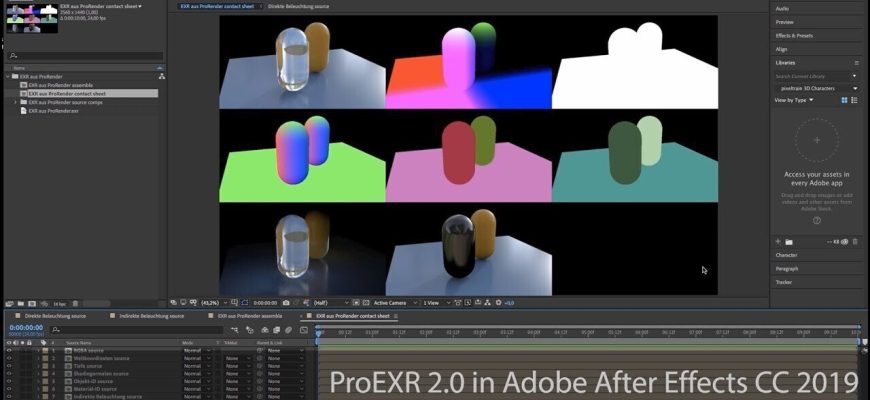The image size is (870, 400).
Task: Open the View by Type dropdown
Action: 793,100
